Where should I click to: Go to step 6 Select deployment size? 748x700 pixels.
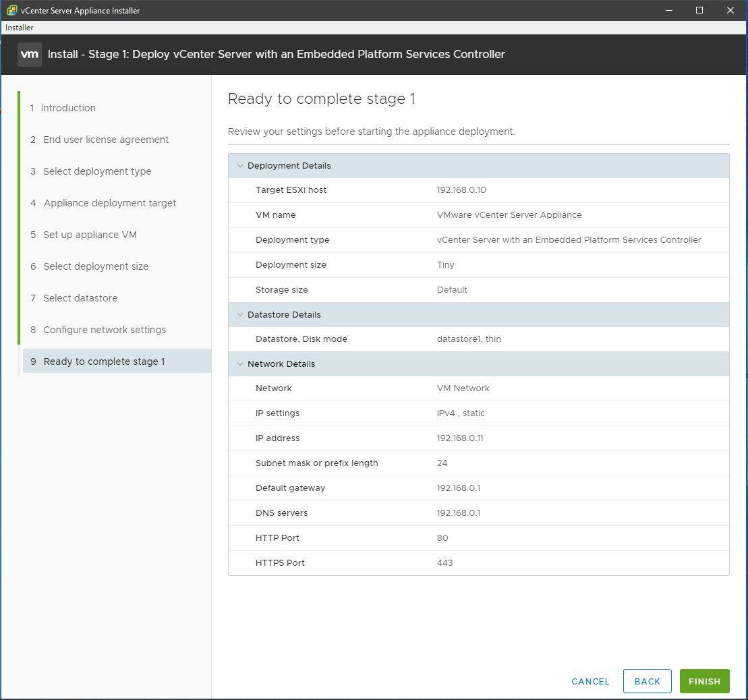[x=89, y=266]
